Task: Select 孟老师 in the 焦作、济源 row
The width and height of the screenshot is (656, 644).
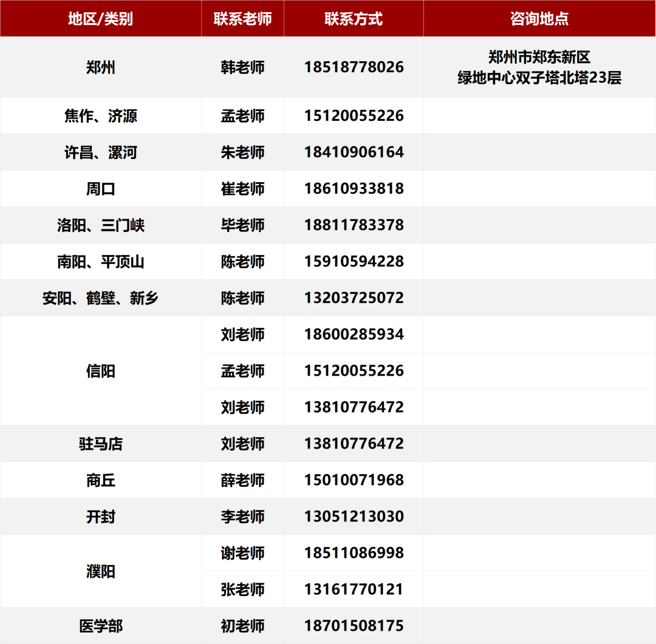Action: 242,116
